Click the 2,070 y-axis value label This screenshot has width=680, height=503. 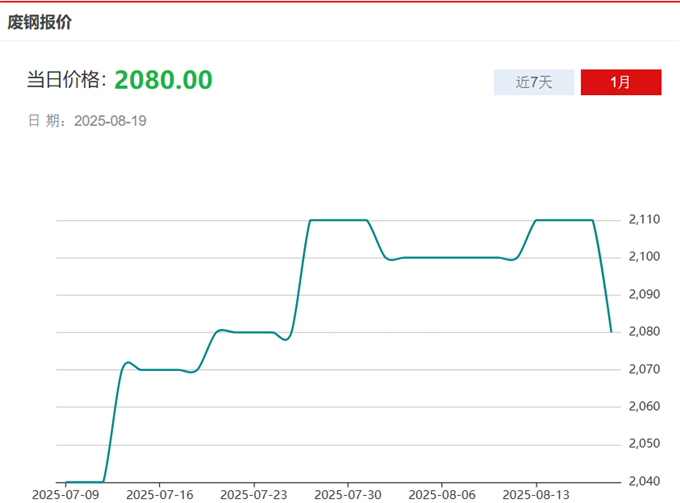coord(645,369)
